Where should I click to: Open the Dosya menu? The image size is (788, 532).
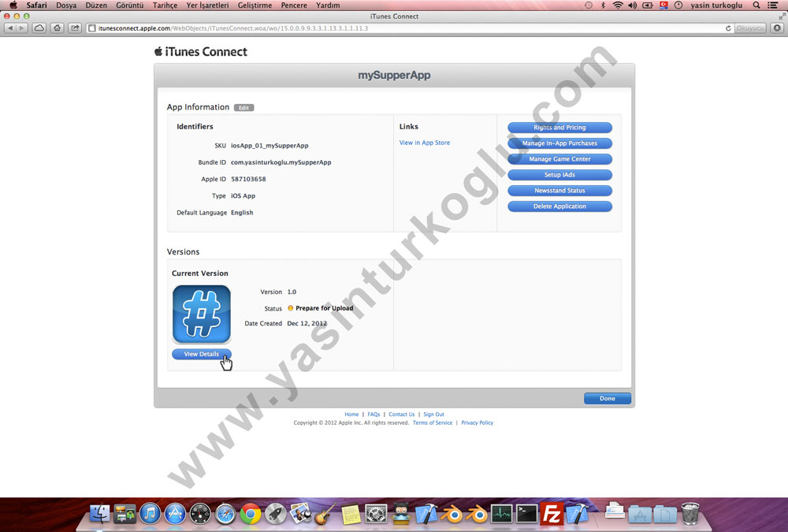(66, 5)
